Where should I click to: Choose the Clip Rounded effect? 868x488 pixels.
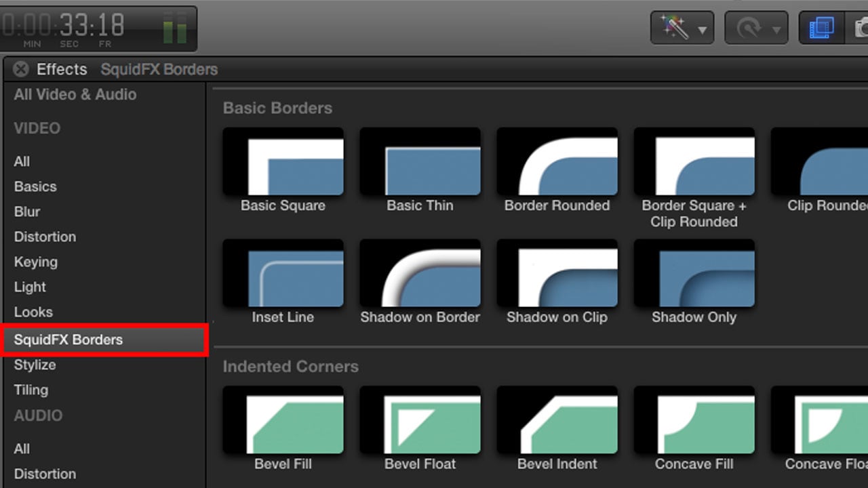pyautogui.click(x=819, y=170)
